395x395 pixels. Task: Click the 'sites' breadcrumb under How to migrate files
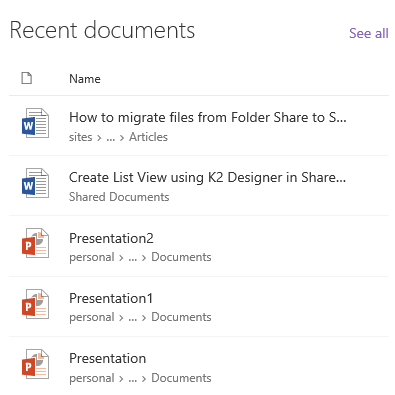point(80,137)
